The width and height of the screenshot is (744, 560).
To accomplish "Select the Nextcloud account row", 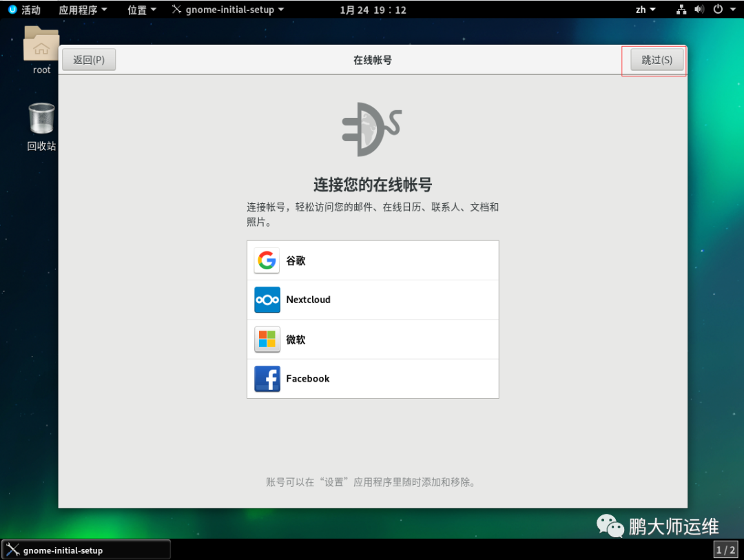I will click(373, 300).
